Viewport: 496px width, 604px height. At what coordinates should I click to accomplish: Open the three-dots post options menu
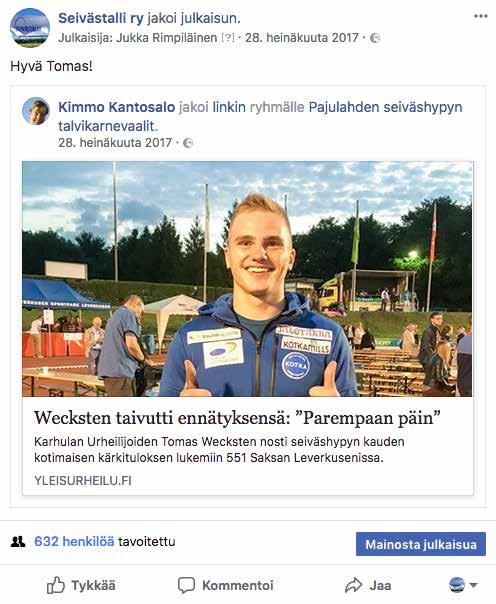[481, 16]
